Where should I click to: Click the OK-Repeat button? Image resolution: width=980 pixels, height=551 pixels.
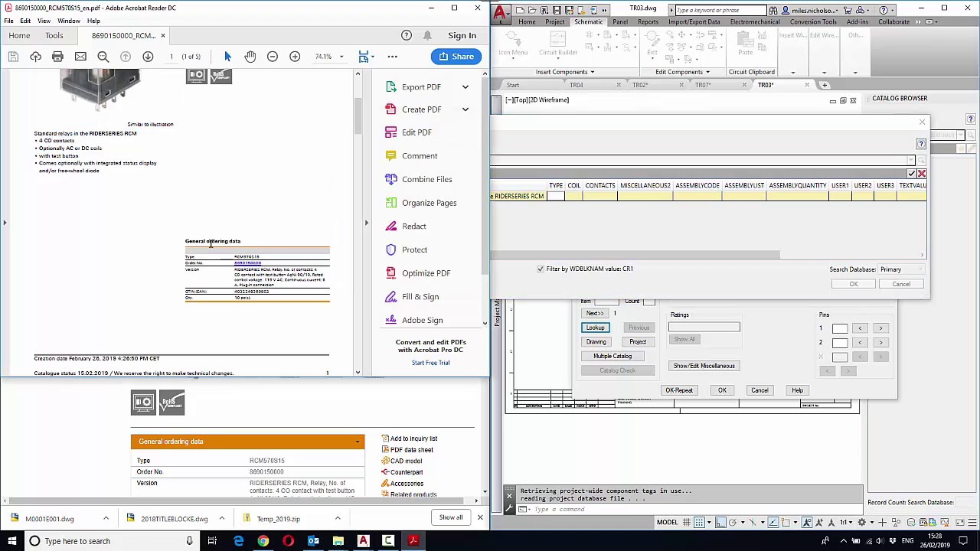click(x=679, y=390)
